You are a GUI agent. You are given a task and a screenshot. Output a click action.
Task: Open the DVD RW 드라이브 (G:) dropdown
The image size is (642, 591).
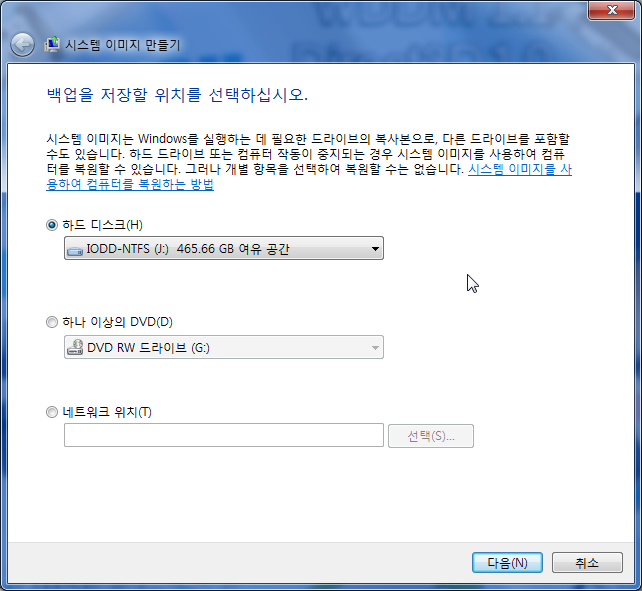click(x=224, y=347)
